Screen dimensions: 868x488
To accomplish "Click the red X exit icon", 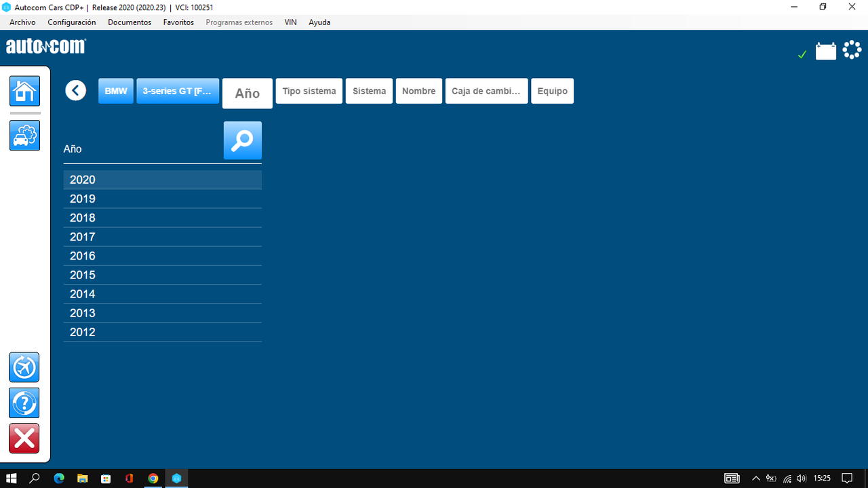I will 24,439.
